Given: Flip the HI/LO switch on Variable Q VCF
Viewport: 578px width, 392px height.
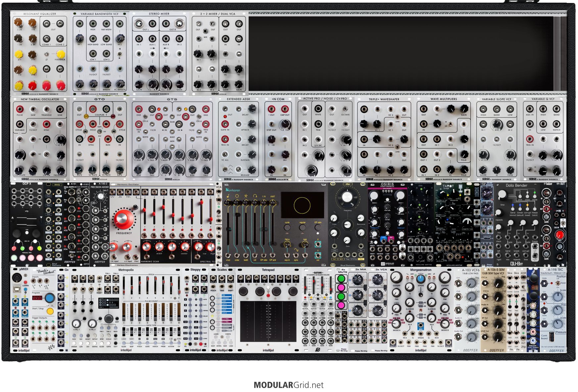Looking at the screenshot, I should click(530, 170).
